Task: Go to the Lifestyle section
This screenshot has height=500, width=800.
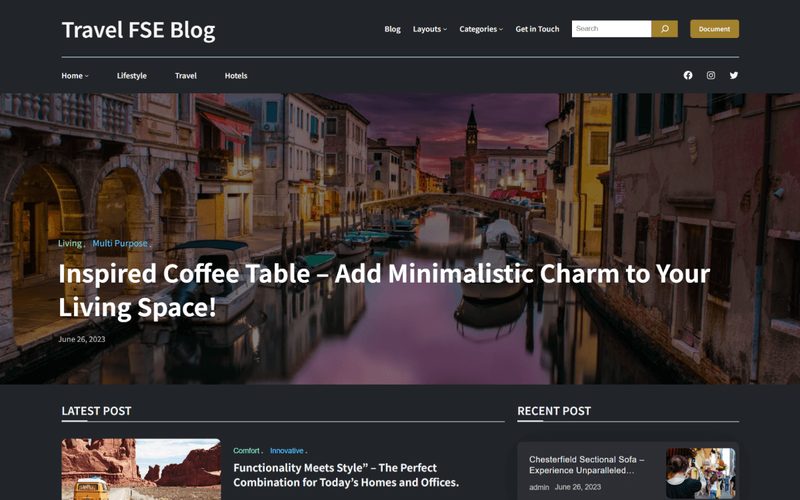Action: pyautogui.click(x=132, y=76)
